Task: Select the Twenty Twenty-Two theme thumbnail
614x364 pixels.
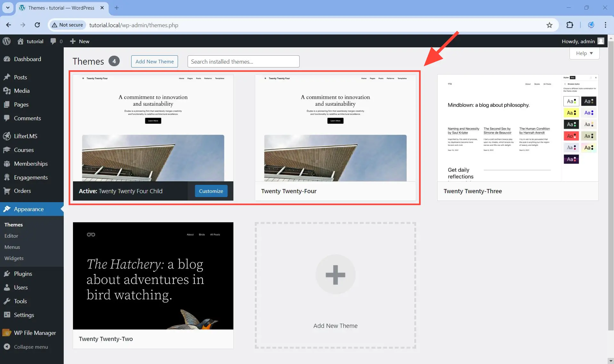Action: (153, 276)
